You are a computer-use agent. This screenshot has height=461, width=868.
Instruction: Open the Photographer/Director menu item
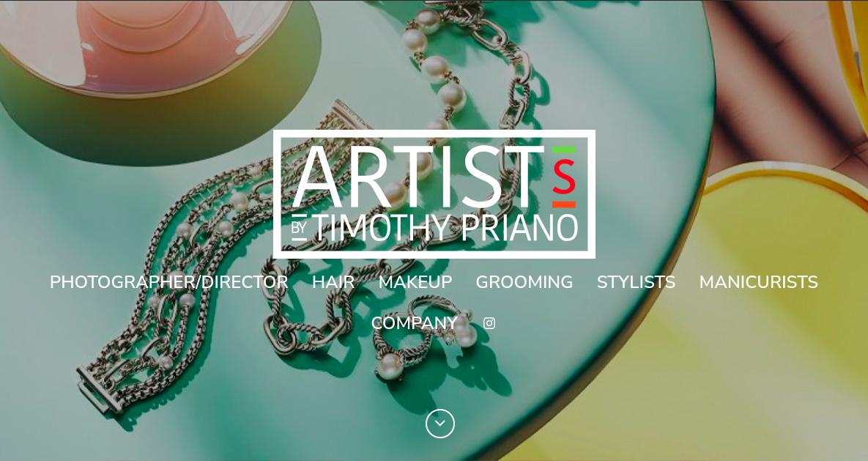(169, 282)
